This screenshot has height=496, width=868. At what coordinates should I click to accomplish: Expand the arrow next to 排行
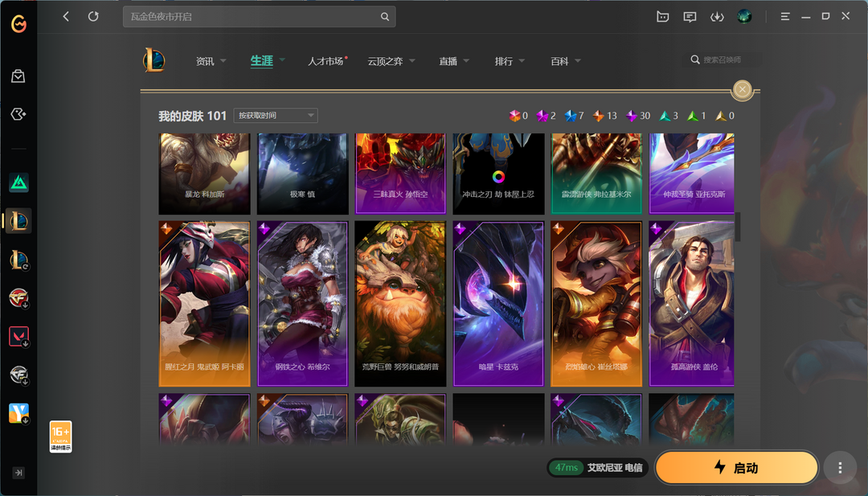pos(522,60)
